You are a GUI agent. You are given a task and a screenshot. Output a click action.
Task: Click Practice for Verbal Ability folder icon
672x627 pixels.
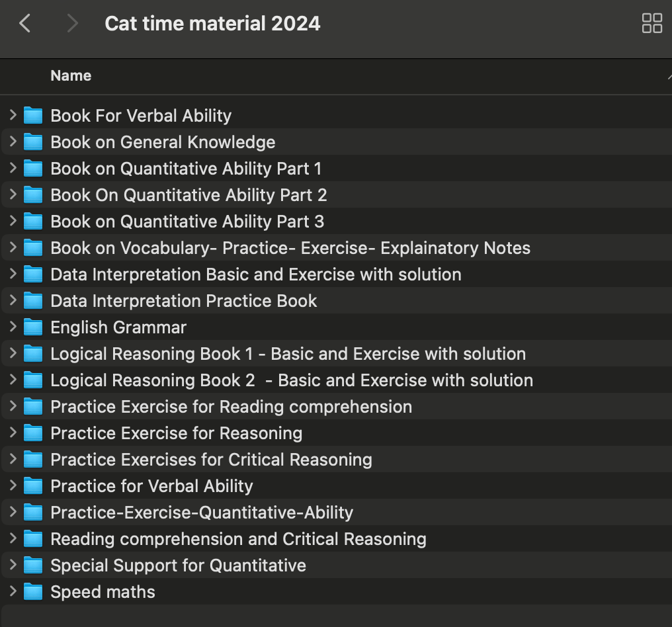(x=33, y=486)
